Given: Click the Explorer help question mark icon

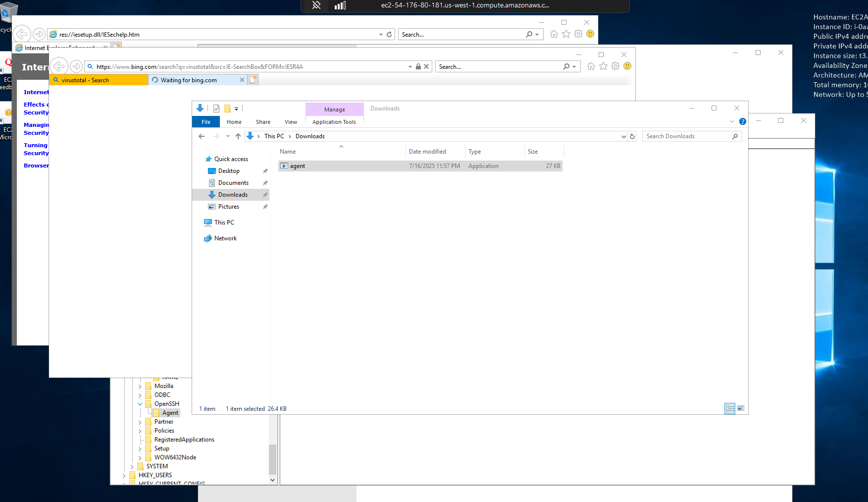Looking at the screenshot, I should (x=742, y=121).
